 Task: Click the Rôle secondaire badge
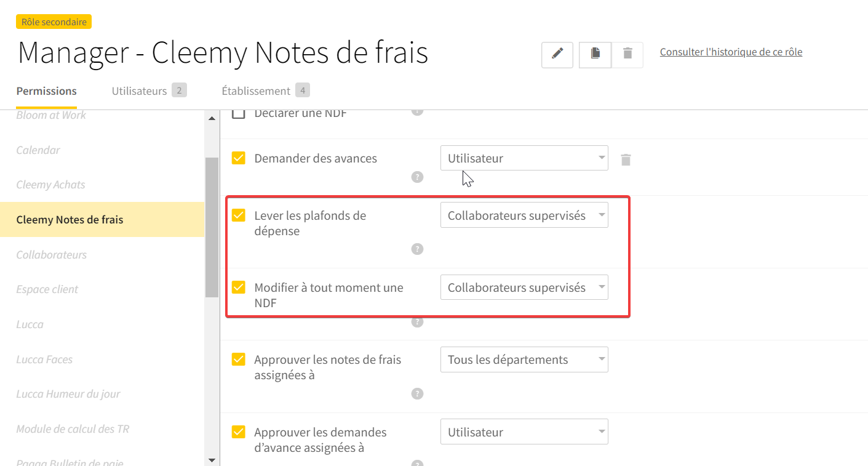(54, 22)
